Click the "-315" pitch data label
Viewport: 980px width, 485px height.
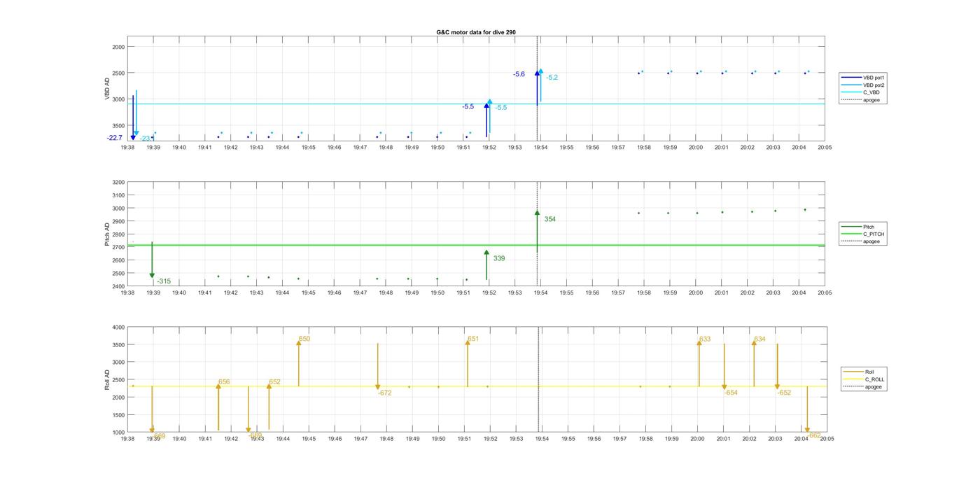[164, 281]
